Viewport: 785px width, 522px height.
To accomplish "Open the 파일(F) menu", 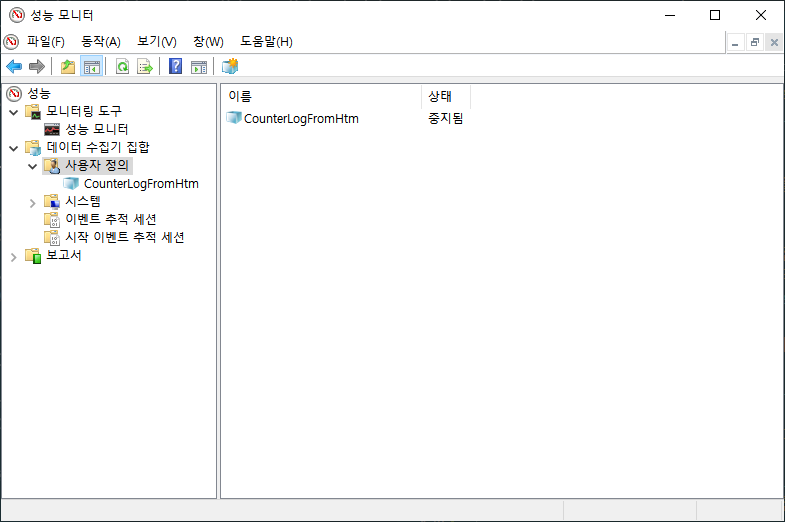I will (46, 42).
